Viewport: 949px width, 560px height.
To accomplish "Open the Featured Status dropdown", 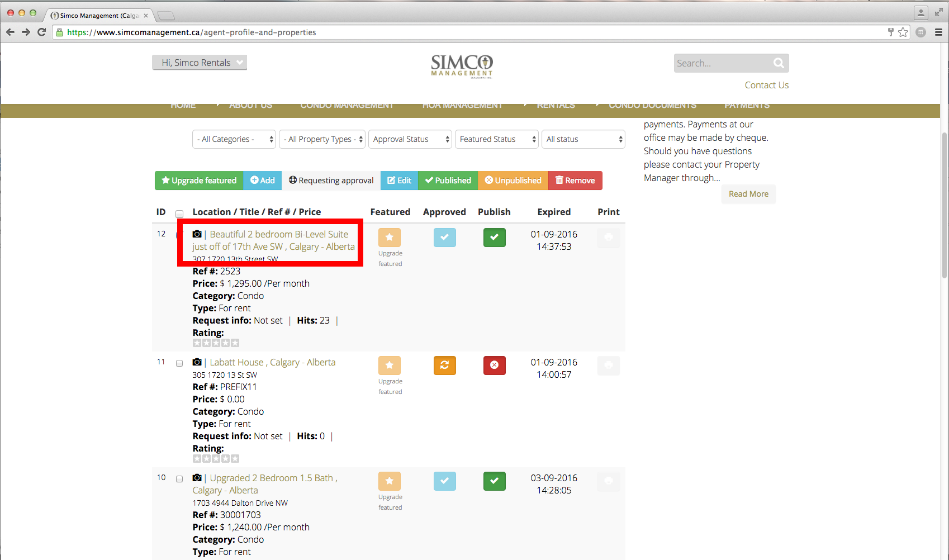I will (x=497, y=139).
